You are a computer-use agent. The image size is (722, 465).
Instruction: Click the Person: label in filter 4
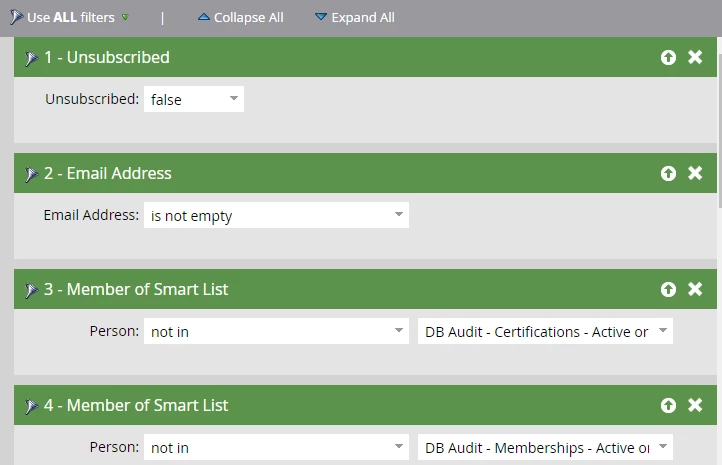(114, 447)
